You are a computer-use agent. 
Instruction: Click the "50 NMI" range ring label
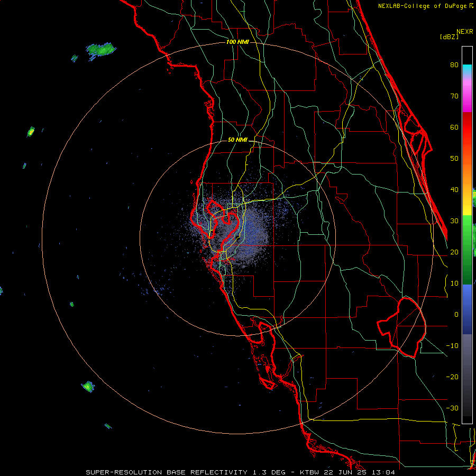point(237,140)
